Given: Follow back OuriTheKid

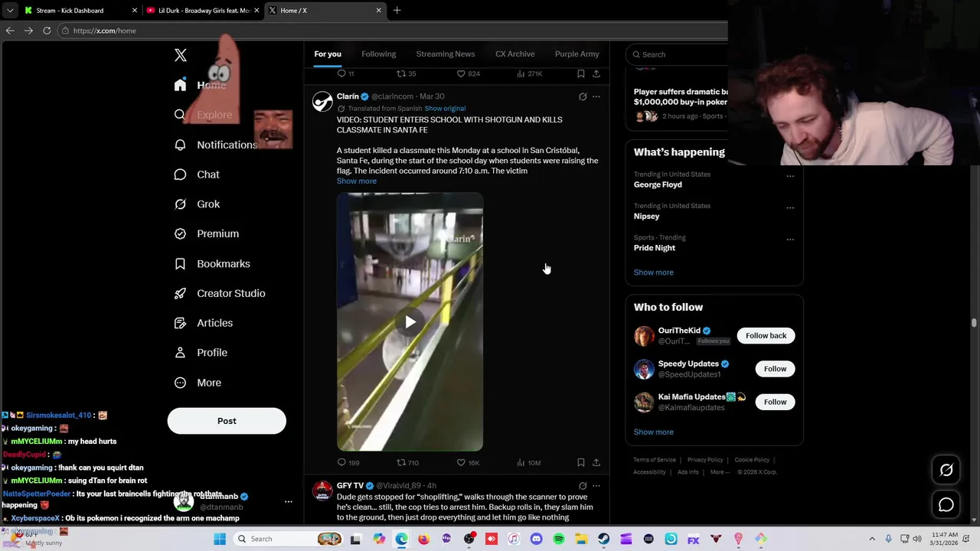Looking at the screenshot, I should pyautogui.click(x=766, y=336).
